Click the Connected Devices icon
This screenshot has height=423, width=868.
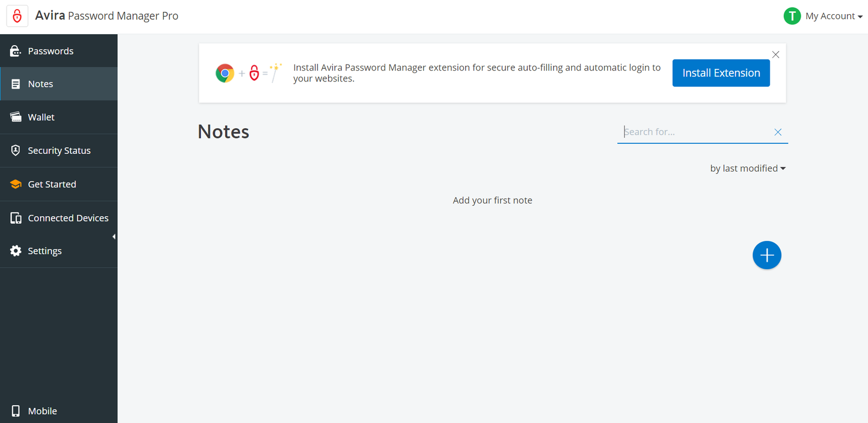[x=16, y=218]
